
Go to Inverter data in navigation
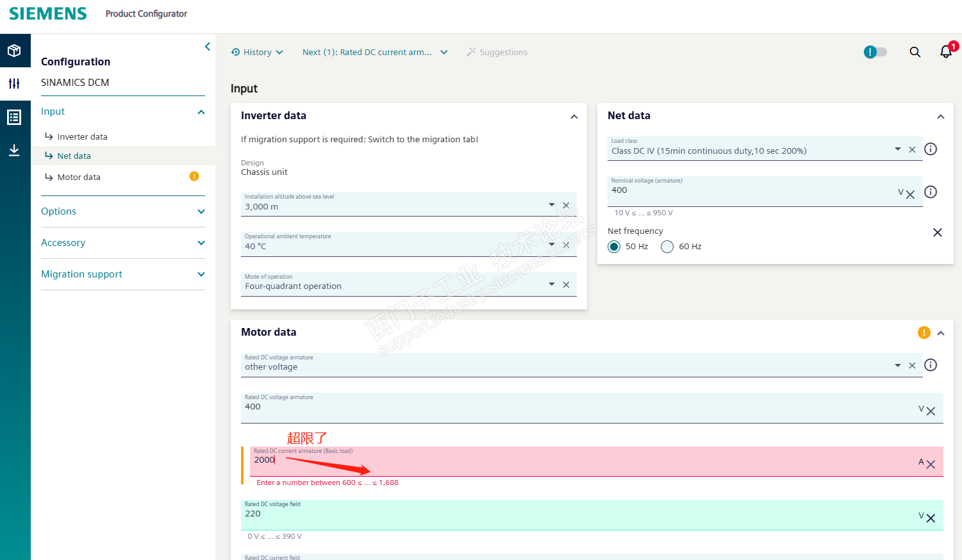click(82, 136)
